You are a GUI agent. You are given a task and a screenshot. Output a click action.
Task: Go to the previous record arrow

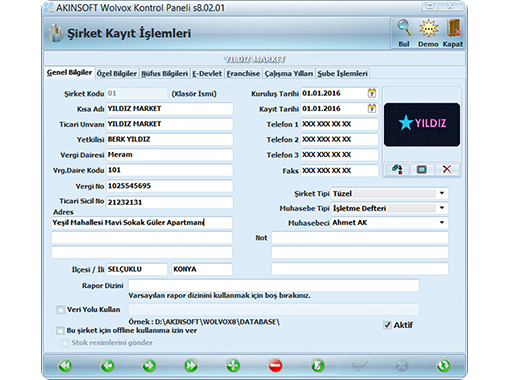(x=107, y=366)
